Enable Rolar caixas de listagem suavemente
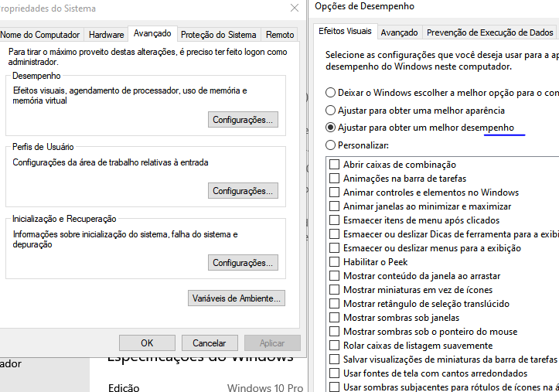This screenshot has width=559, height=392. pos(335,345)
